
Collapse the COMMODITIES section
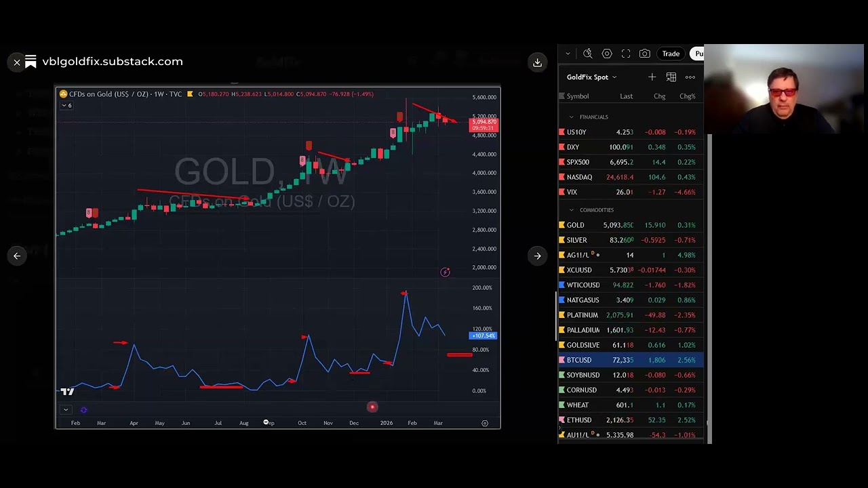(572, 210)
